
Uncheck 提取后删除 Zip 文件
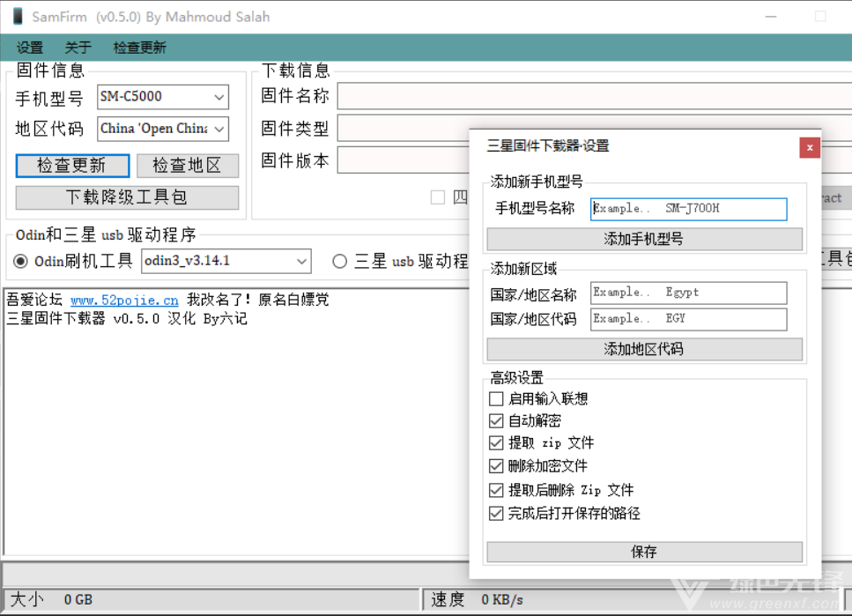[x=496, y=489]
